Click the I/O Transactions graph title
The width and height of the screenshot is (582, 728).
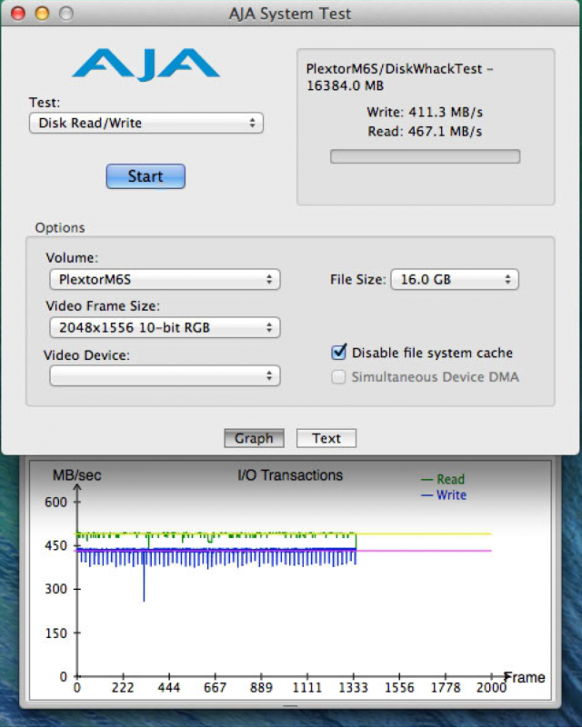(x=290, y=475)
